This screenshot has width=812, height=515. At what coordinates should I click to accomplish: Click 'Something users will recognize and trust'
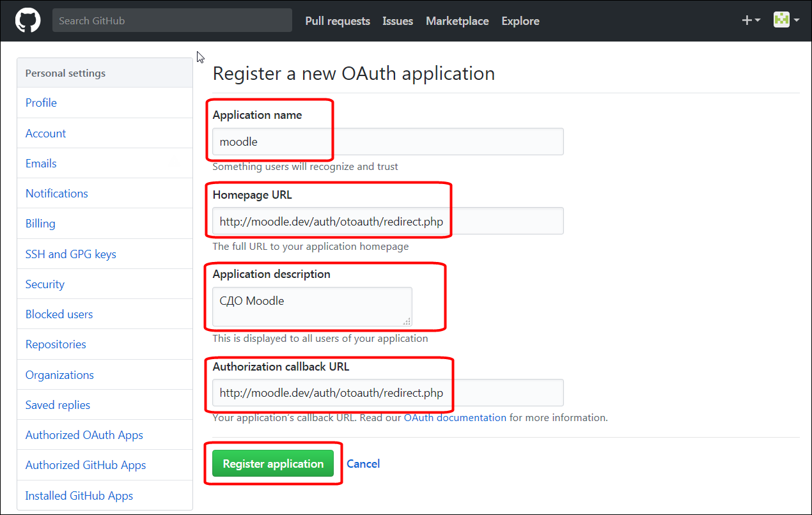[x=305, y=167]
